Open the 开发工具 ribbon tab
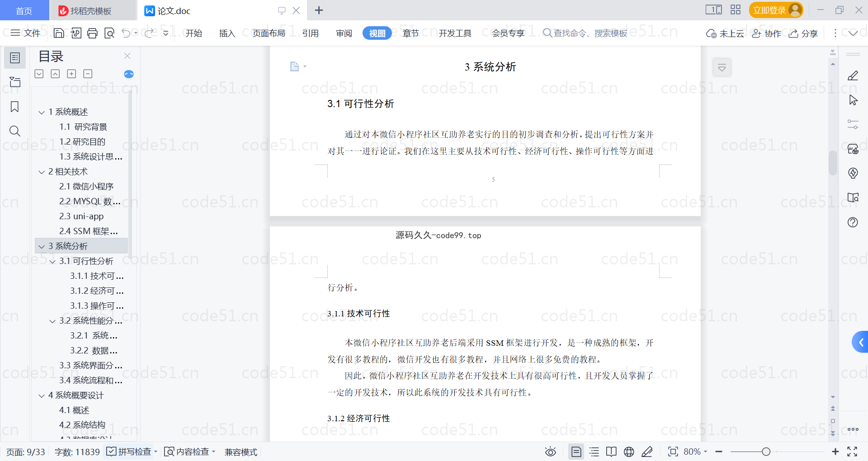This screenshot has height=461, width=868. pos(455,33)
